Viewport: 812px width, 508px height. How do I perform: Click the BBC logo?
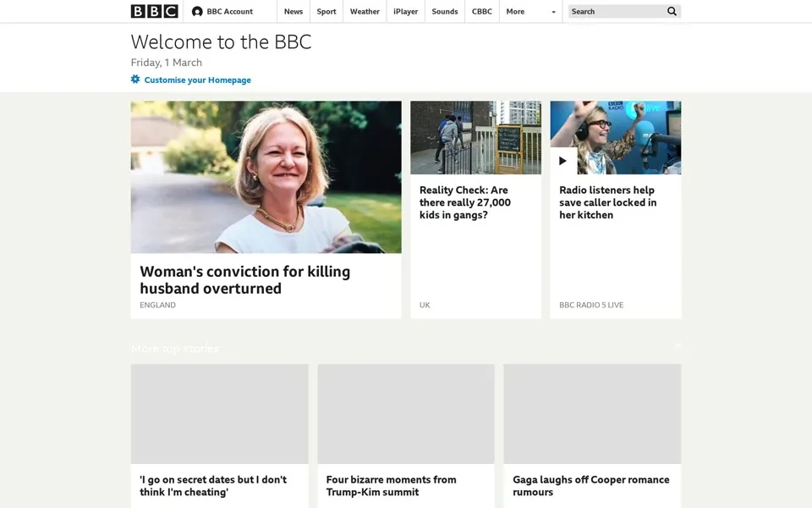(154, 11)
